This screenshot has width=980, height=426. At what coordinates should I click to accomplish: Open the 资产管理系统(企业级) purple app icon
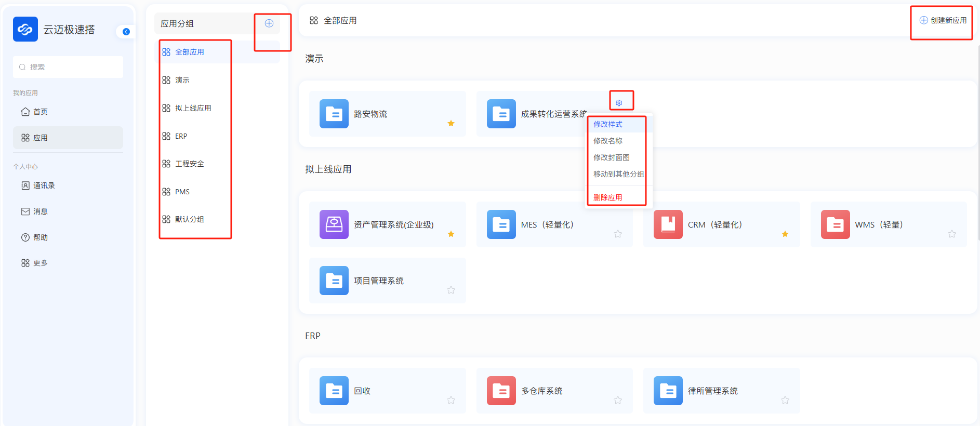334,224
